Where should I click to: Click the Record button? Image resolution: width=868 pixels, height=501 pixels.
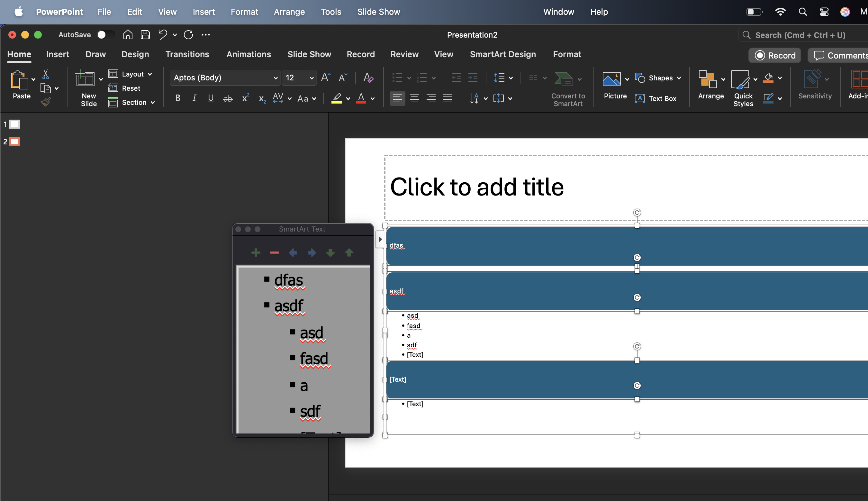click(x=775, y=55)
